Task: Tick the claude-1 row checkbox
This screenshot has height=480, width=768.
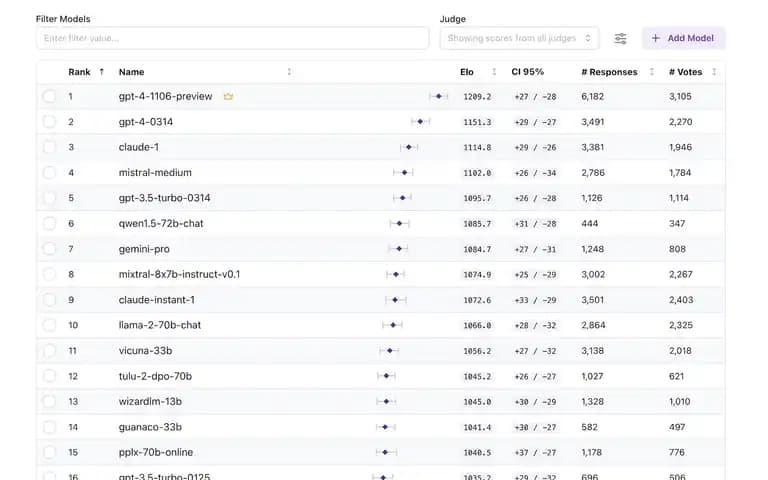Action: coord(49,147)
